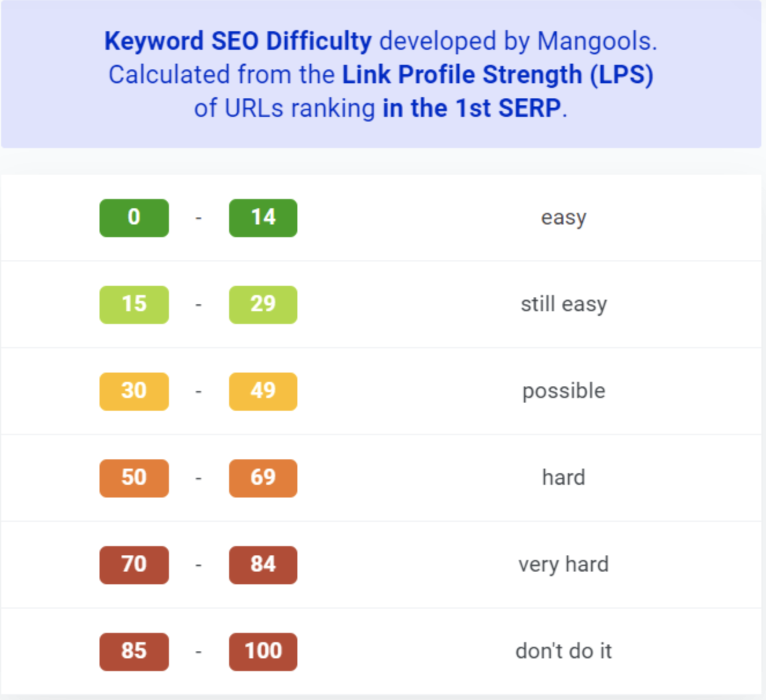The image size is (766, 700).
Task: Click the "Keyword SEO Difficulty" bold heading
Action: 238,42
